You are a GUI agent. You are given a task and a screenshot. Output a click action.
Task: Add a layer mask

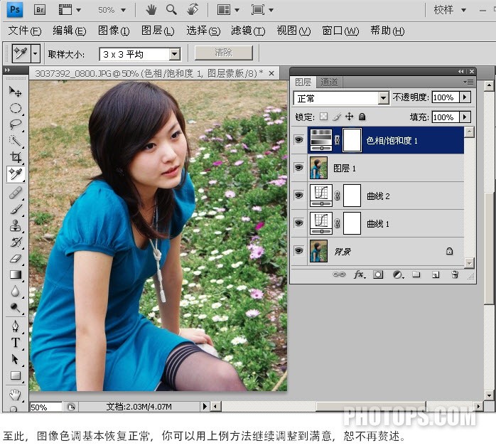(x=378, y=274)
